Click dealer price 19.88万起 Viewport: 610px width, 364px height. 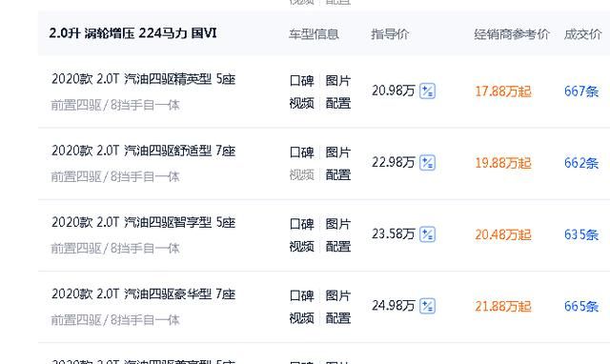pyautogui.click(x=503, y=163)
